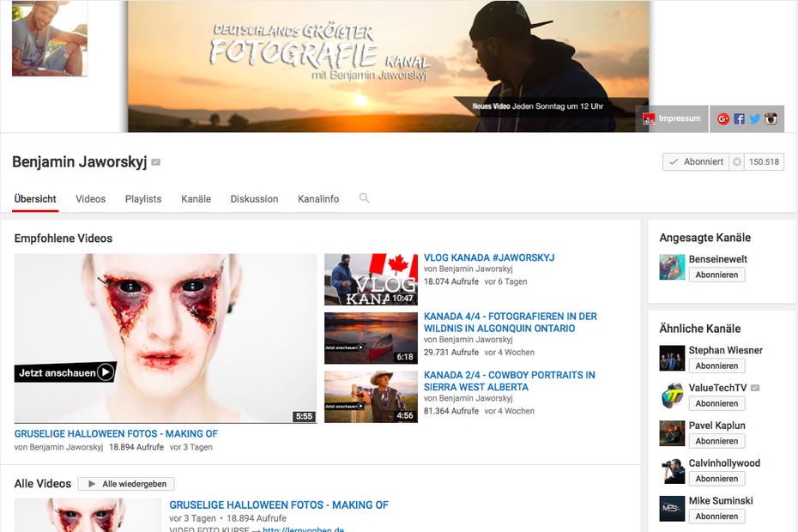
Task: Open Algonquin Ontario canoe video thumbnail
Action: (371, 338)
